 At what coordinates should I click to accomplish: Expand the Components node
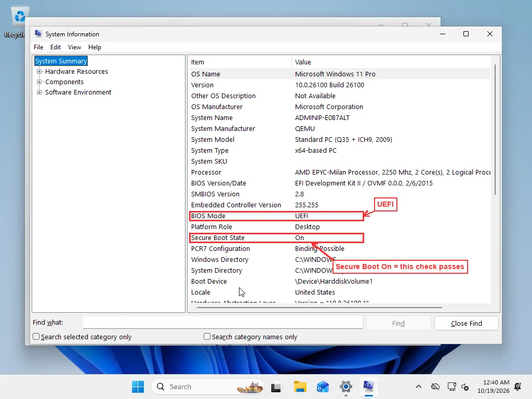click(x=39, y=82)
